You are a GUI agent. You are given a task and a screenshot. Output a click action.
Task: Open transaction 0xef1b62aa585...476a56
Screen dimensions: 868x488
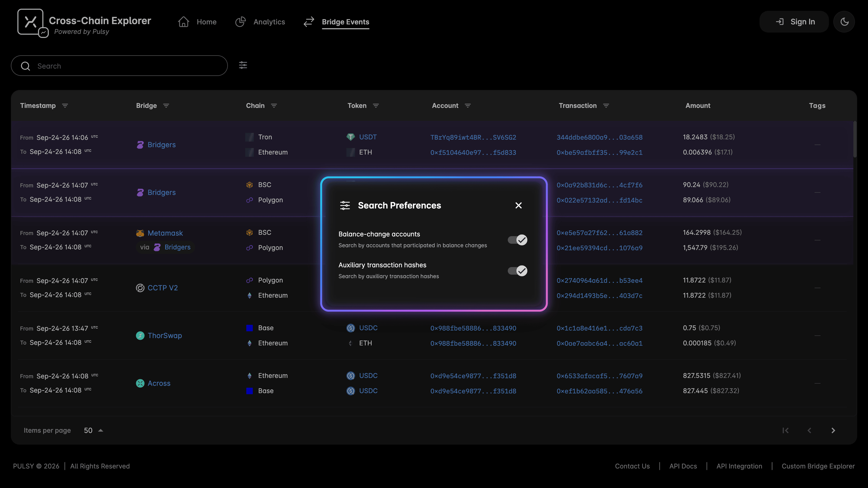tap(599, 391)
